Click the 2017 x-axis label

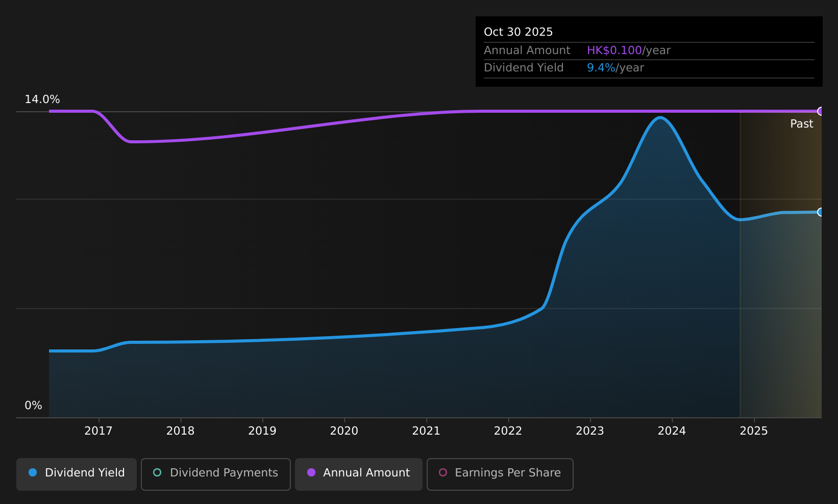click(98, 431)
